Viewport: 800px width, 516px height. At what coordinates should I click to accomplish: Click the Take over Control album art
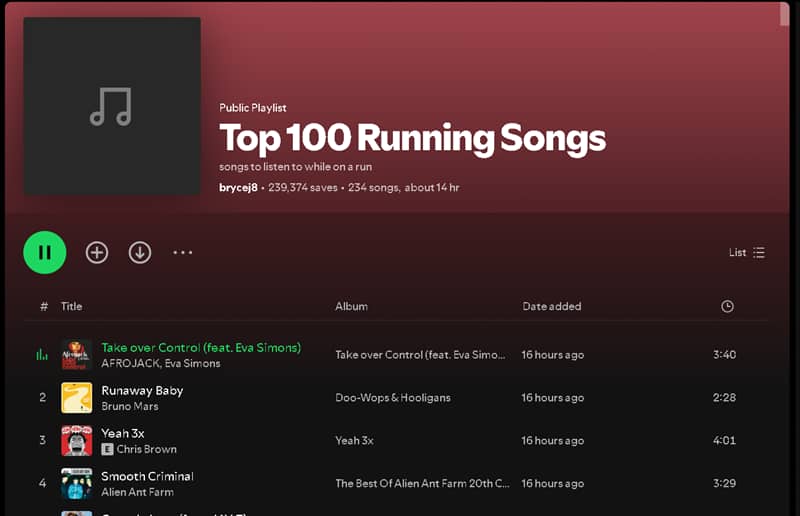[x=77, y=355]
